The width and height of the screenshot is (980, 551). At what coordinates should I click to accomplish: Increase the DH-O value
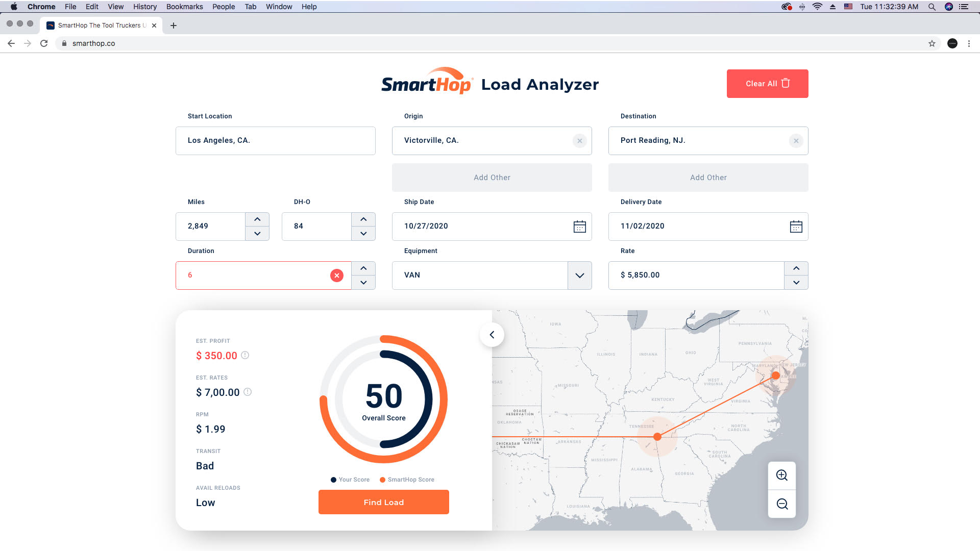[363, 219]
